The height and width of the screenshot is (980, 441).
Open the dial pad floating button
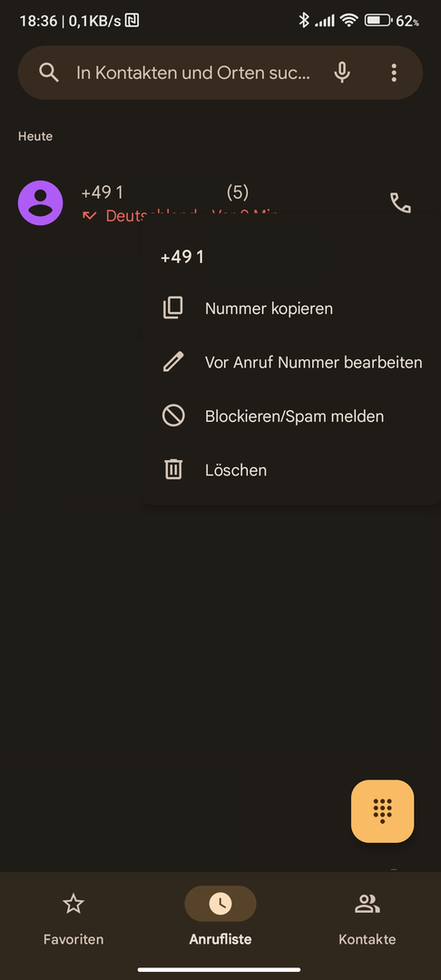point(382,810)
